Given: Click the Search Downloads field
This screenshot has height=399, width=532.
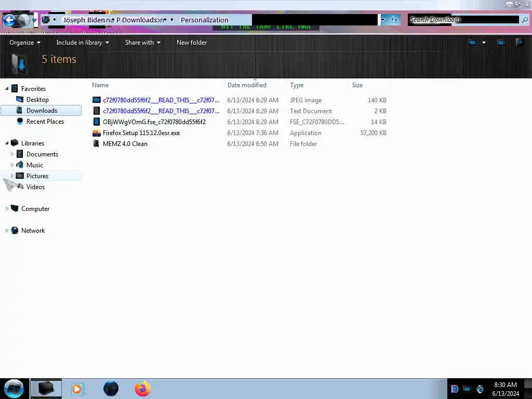Looking at the screenshot, I should 463,20.
